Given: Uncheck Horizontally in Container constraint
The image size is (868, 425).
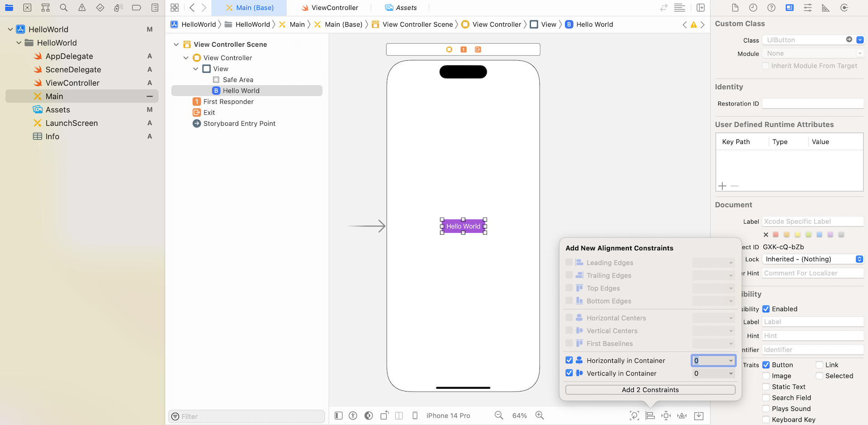Looking at the screenshot, I should (x=569, y=360).
